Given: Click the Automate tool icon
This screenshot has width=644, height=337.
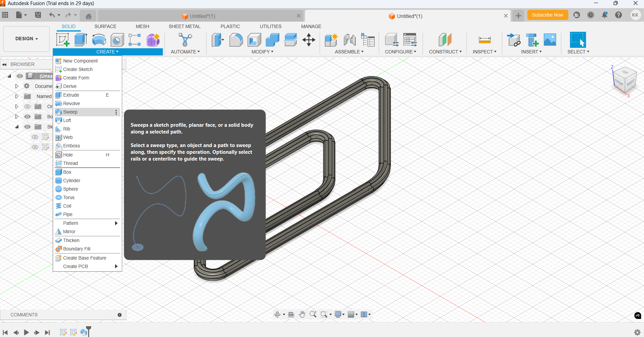Looking at the screenshot, I should click(185, 40).
